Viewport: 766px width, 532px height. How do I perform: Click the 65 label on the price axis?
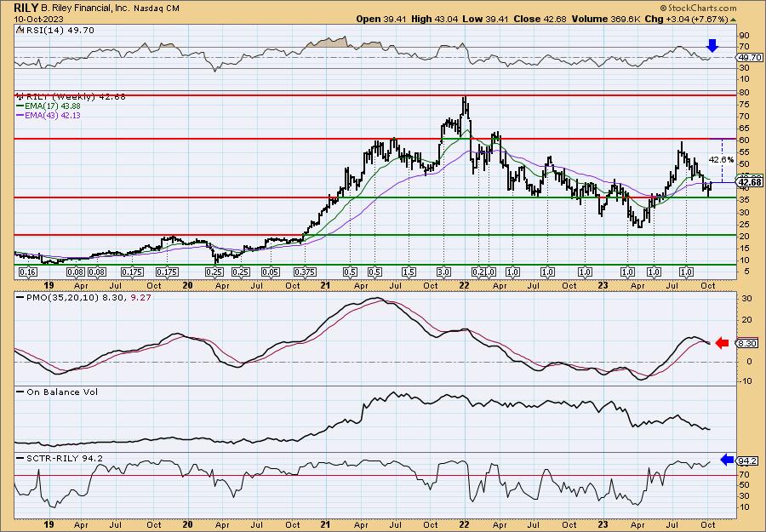745,129
